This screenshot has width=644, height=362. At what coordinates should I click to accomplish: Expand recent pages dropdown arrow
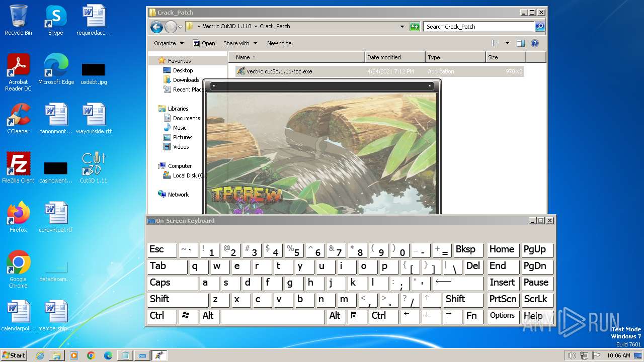[180, 27]
